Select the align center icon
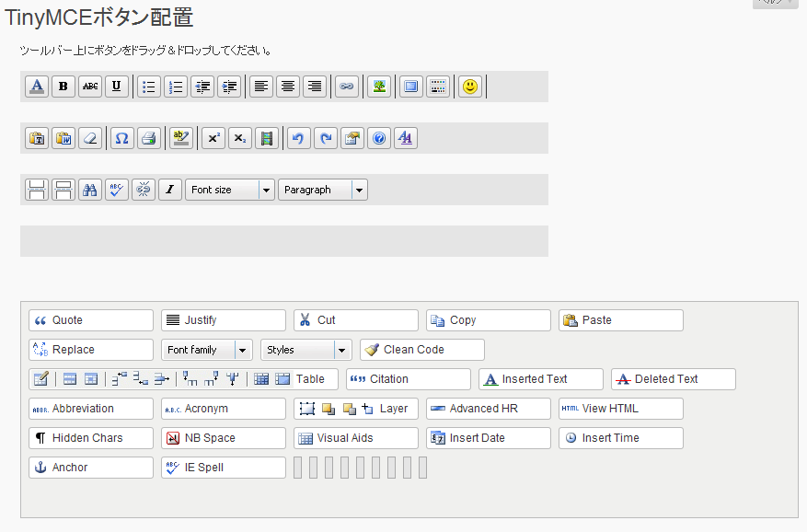Screen dimensions: 807x532 click(288, 87)
